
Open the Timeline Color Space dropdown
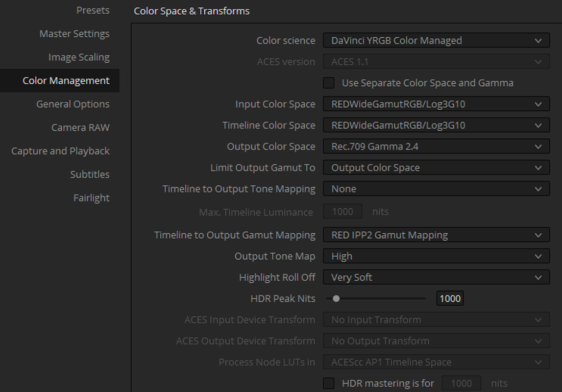pos(436,125)
